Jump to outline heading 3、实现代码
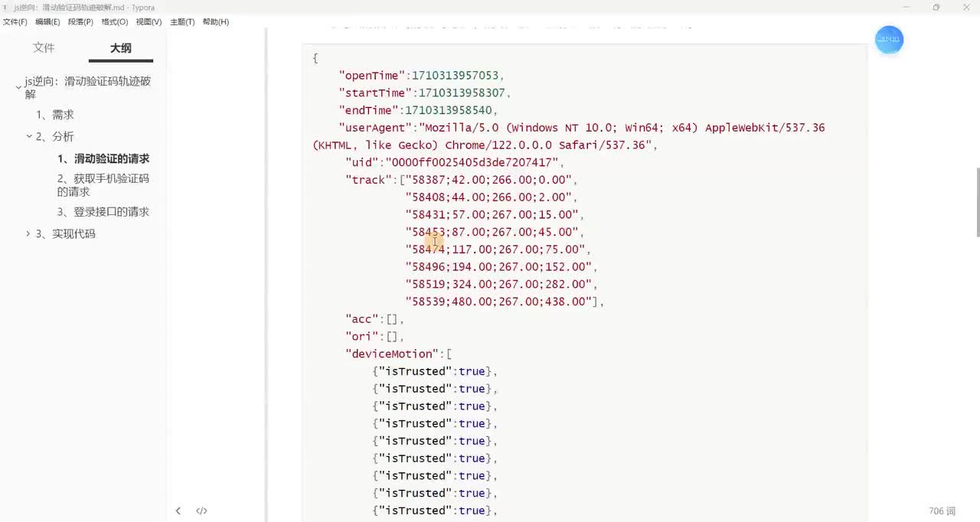Screen dimensions: 980x522 [x=66, y=233]
